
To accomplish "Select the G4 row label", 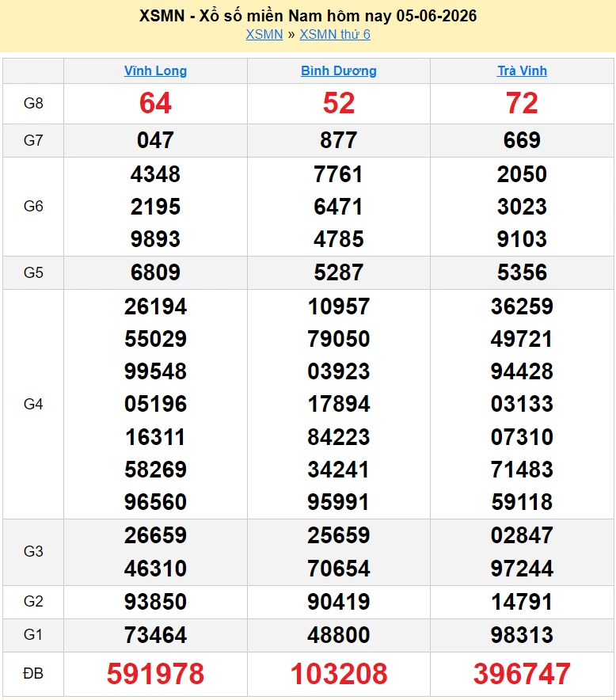I will (33, 404).
